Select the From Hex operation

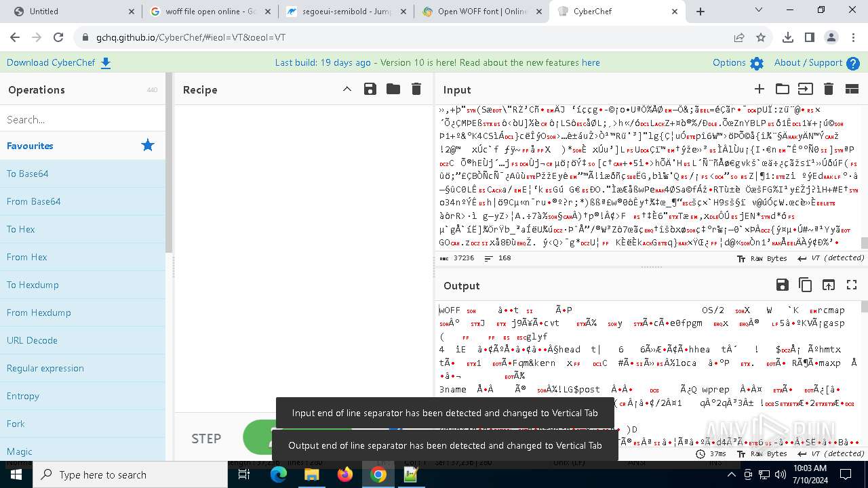pos(82,257)
